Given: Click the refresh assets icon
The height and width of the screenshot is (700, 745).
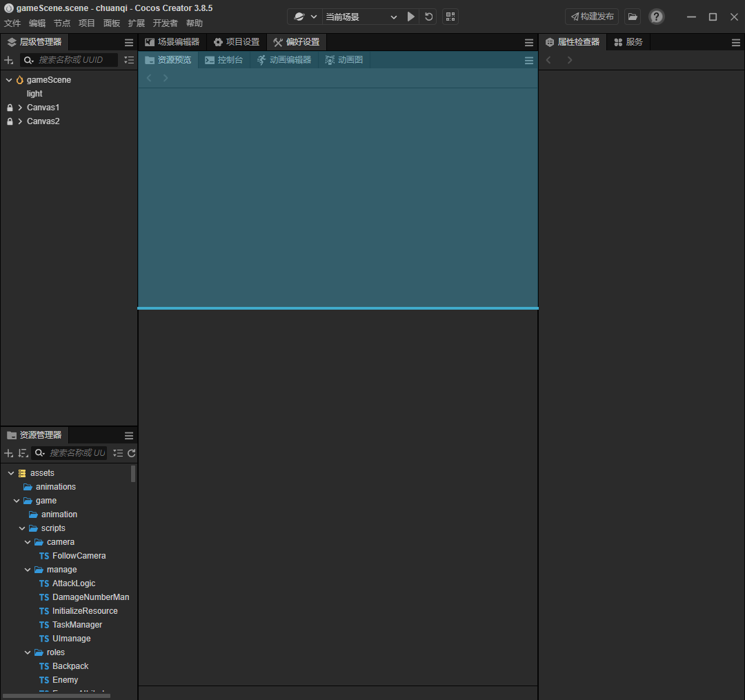Looking at the screenshot, I should coord(132,453).
